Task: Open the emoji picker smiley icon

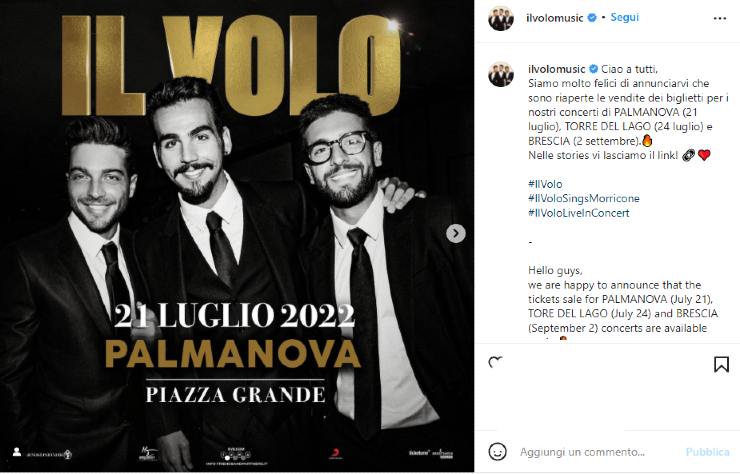Action: point(497,452)
